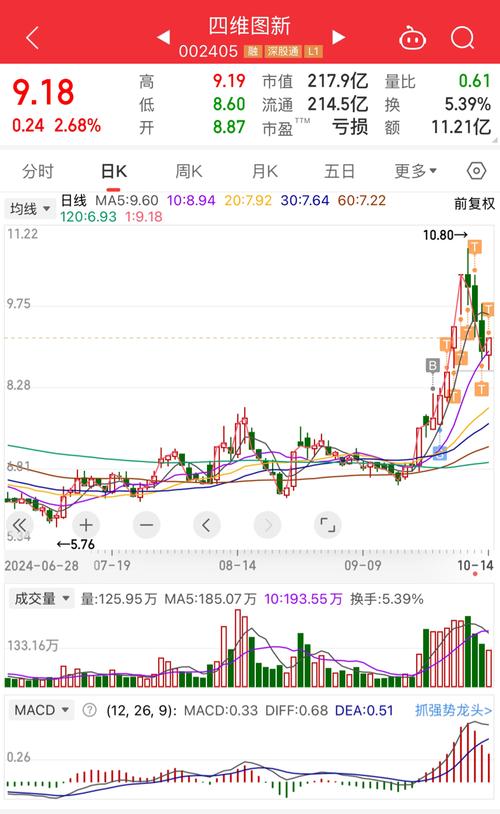Switch to 分时 tab
The width and height of the screenshot is (500, 814).
[37, 171]
